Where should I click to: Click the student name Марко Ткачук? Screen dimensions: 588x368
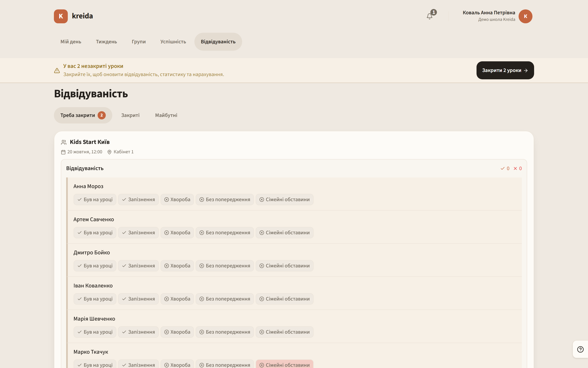tap(91, 352)
